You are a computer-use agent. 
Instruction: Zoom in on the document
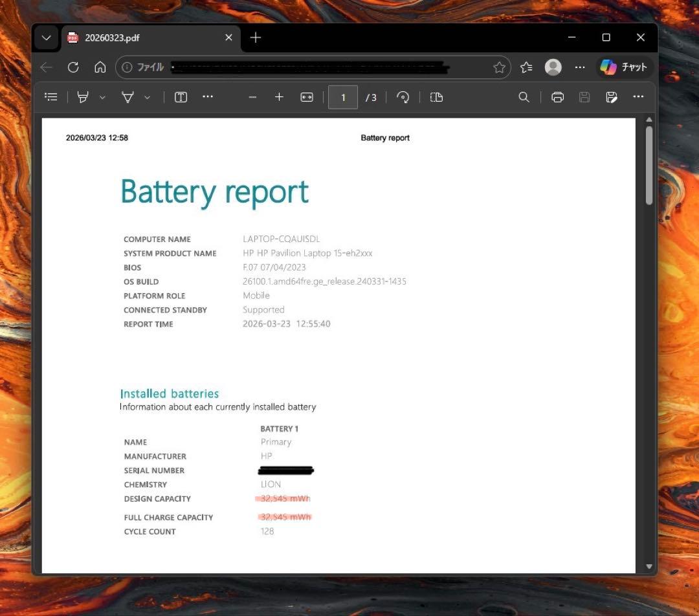(279, 97)
